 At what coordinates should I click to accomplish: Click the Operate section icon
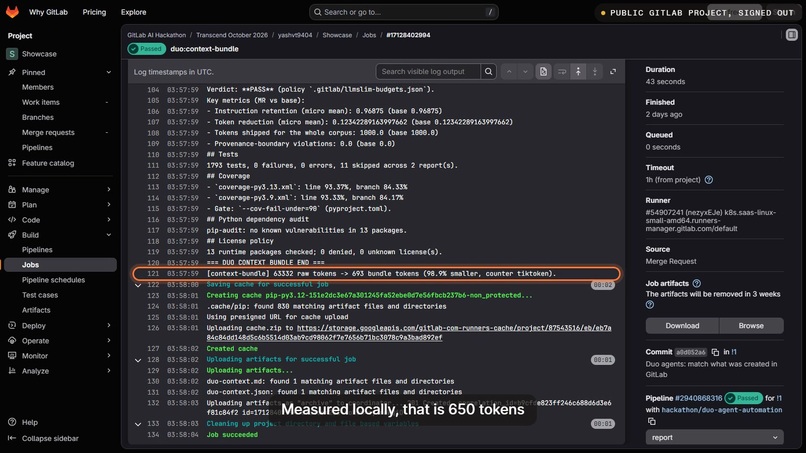[12, 340]
